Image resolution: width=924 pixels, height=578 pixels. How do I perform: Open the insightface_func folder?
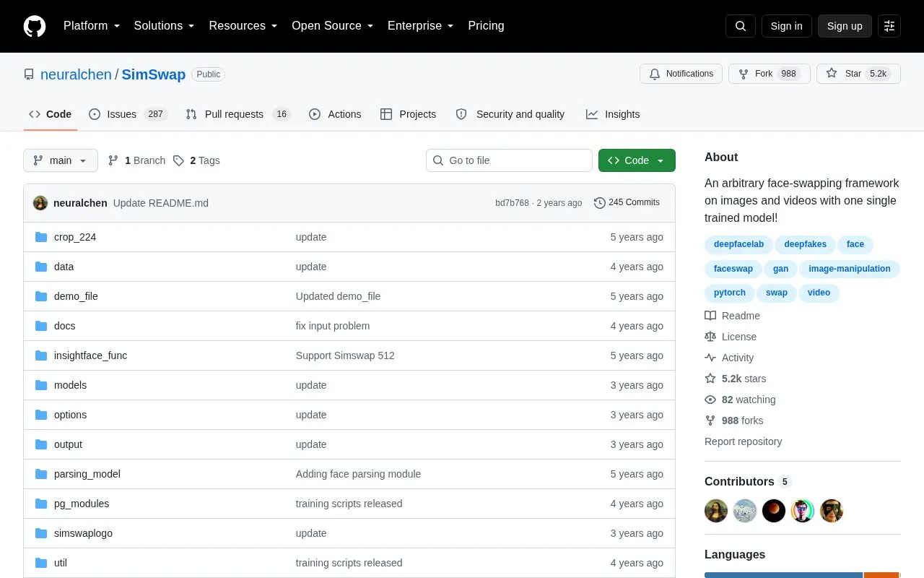tap(90, 355)
